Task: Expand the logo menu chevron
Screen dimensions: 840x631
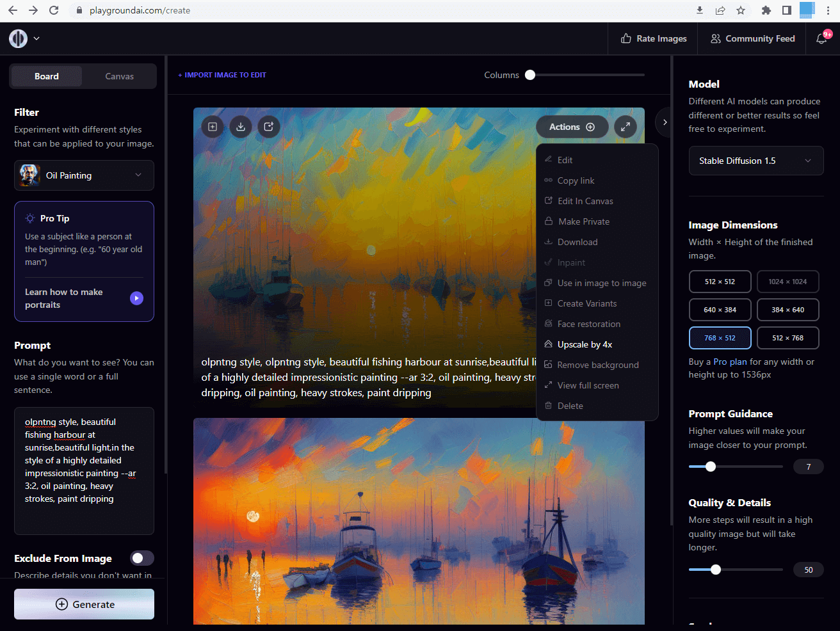Action: [x=36, y=38]
